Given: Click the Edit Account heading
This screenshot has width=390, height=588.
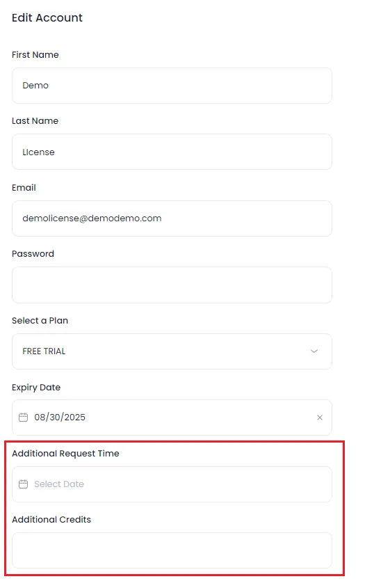Looking at the screenshot, I should (47, 17).
